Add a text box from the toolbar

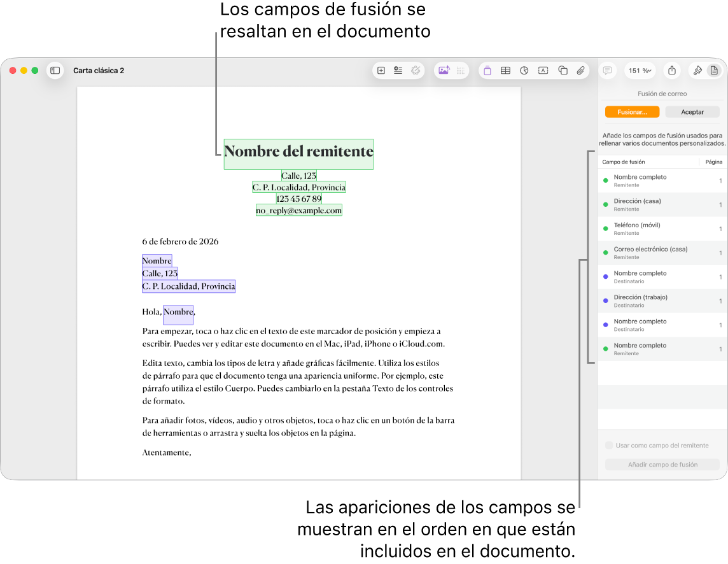[x=543, y=71]
